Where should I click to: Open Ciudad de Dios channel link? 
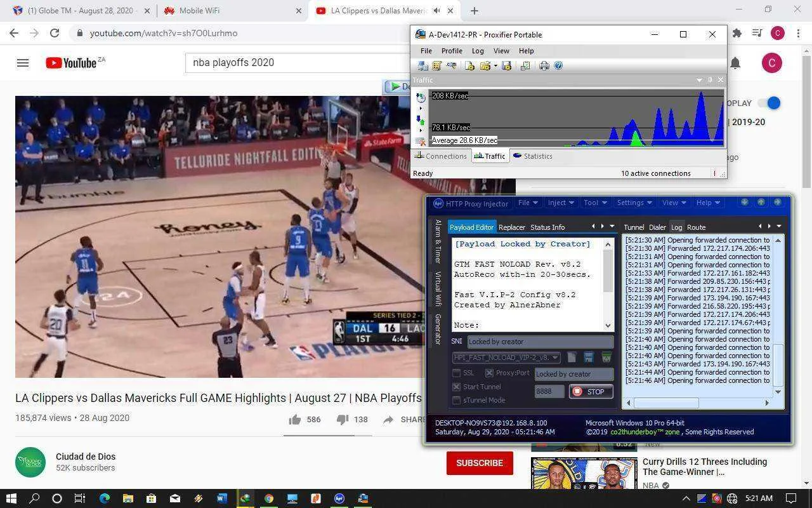click(x=86, y=457)
